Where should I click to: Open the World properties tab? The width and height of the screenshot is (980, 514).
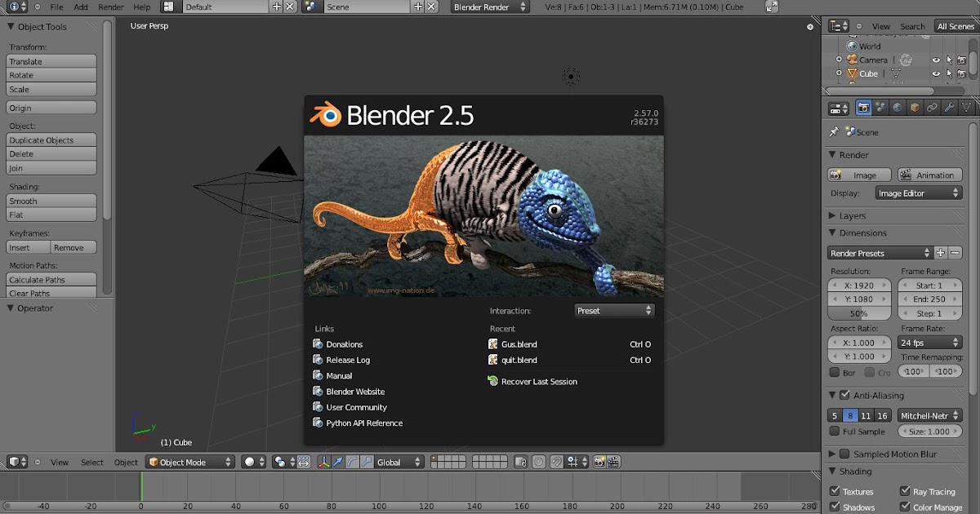point(898,107)
